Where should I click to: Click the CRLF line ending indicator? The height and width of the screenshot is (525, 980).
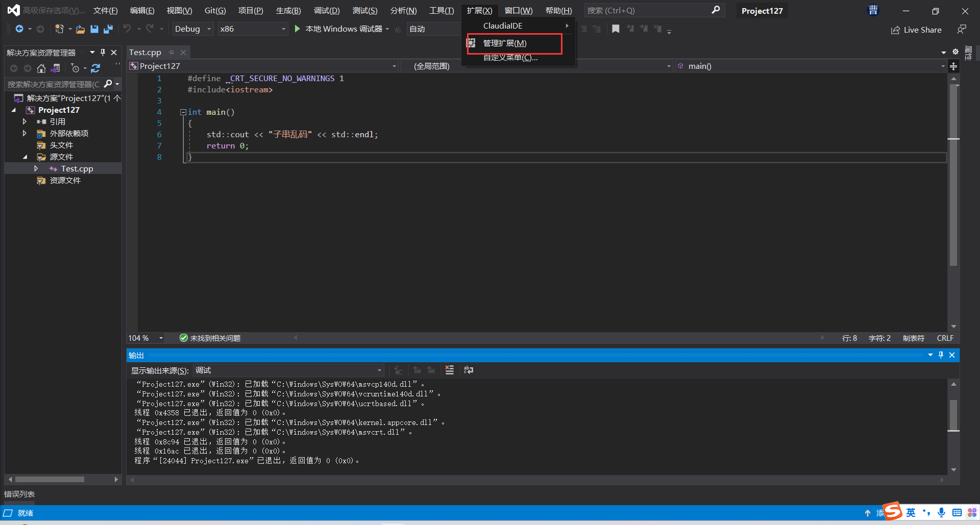[945, 338]
